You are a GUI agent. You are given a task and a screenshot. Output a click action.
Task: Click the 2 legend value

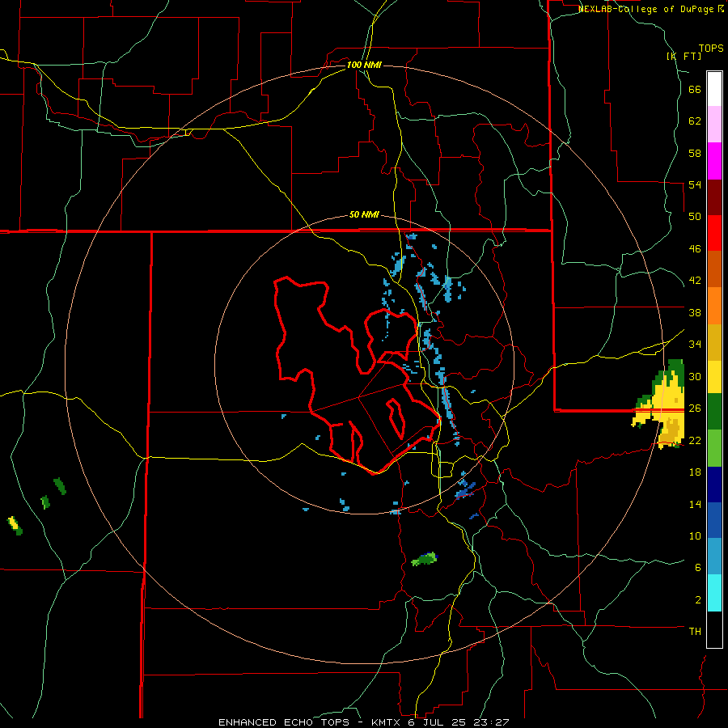698,599
